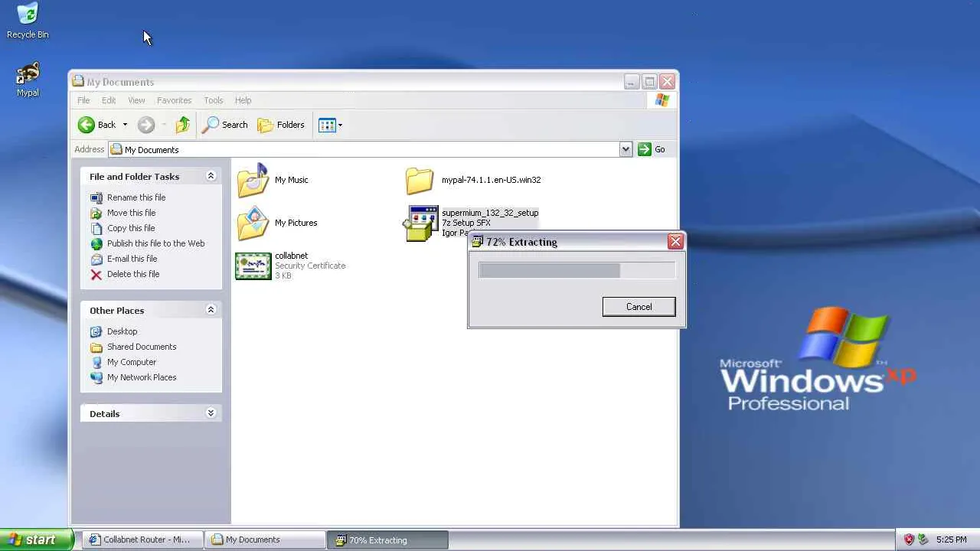The image size is (980, 551).
Task: Switch to Collabnet Router taskbar window
Action: (143, 540)
